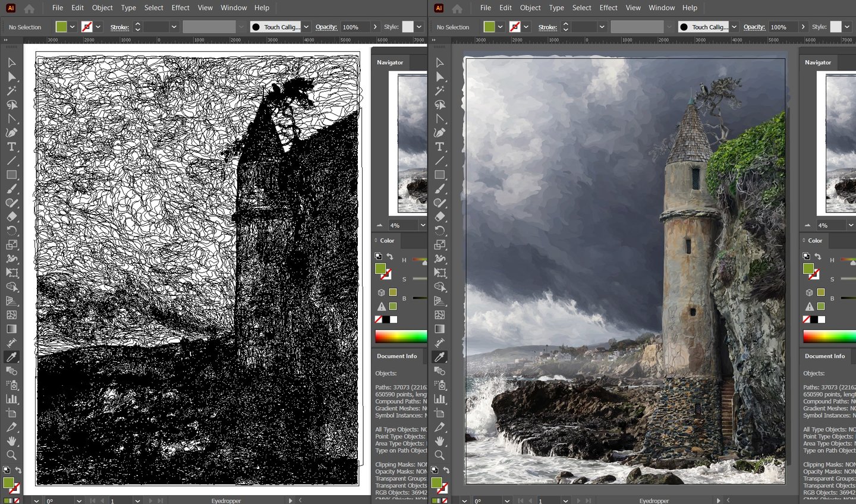This screenshot has width=856, height=504.
Task: Select the Measure tool in right window
Action: click(x=439, y=343)
